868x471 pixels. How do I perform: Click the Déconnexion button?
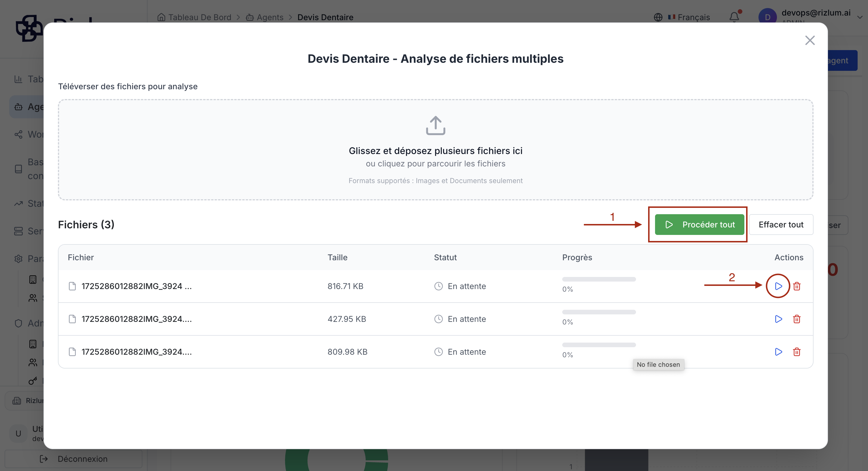73,459
